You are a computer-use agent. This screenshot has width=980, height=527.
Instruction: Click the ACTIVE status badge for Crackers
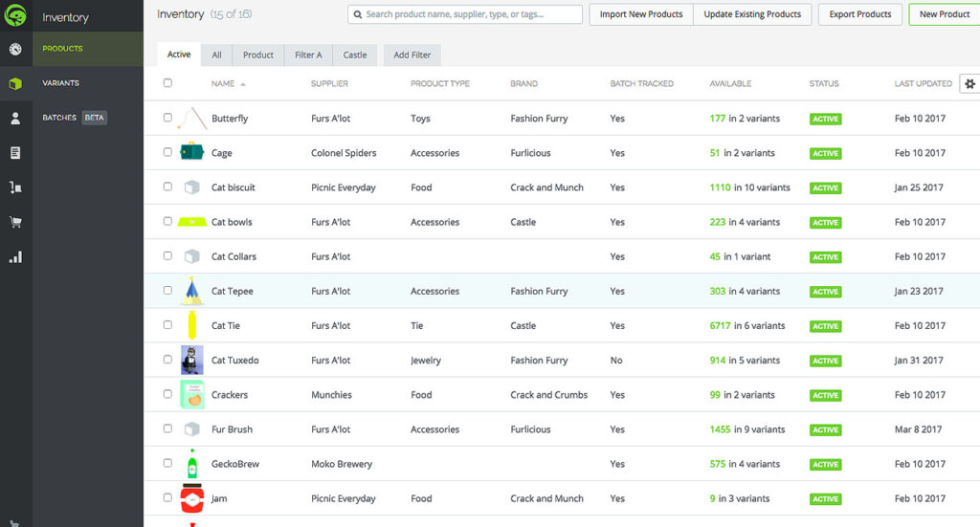click(825, 395)
